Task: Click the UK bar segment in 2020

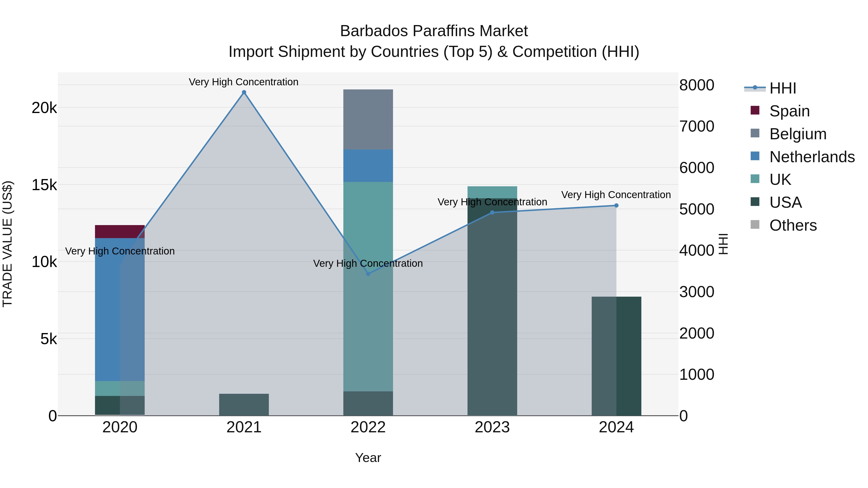Action: coord(120,389)
